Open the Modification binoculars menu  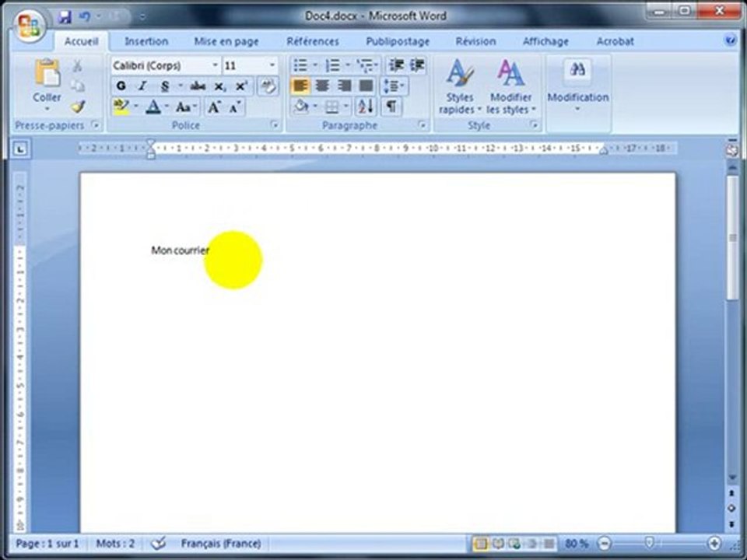click(578, 86)
